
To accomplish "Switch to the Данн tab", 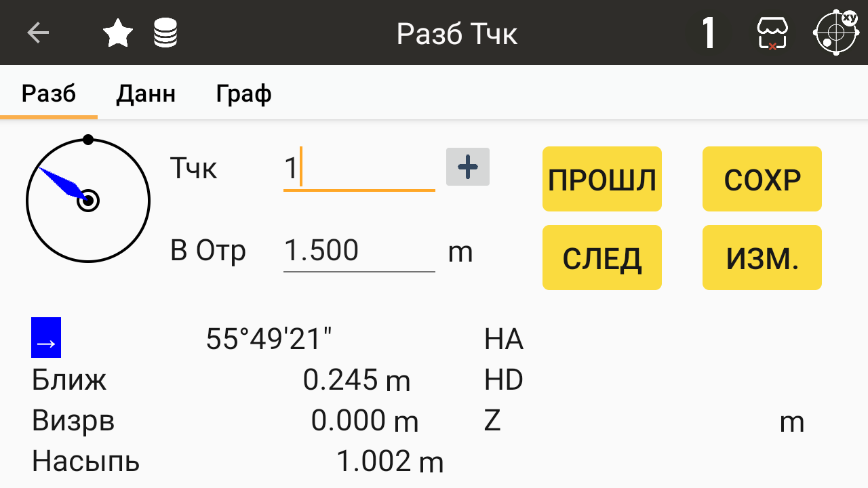I will click(x=146, y=93).
